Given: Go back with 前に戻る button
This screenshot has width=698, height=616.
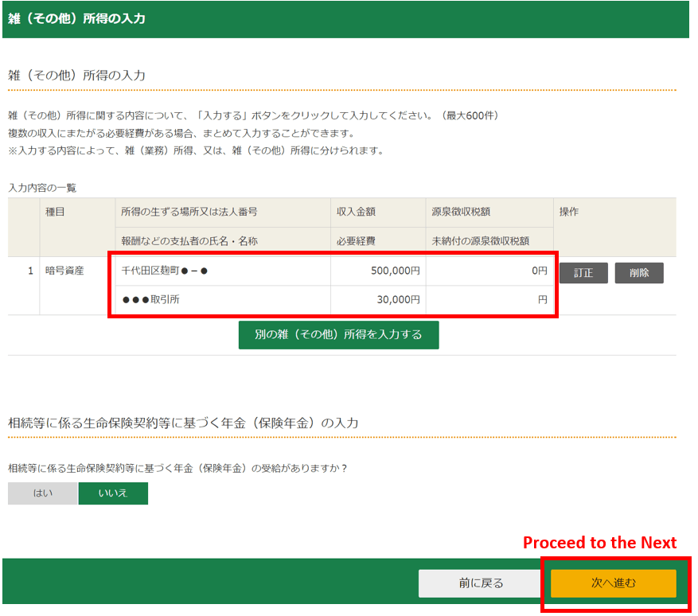Looking at the screenshot, I should pyautogui.click(x=481, y=583).
